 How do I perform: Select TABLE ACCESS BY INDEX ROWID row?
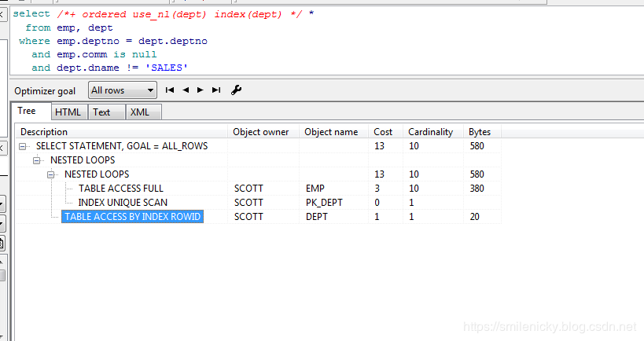point(132,217)
